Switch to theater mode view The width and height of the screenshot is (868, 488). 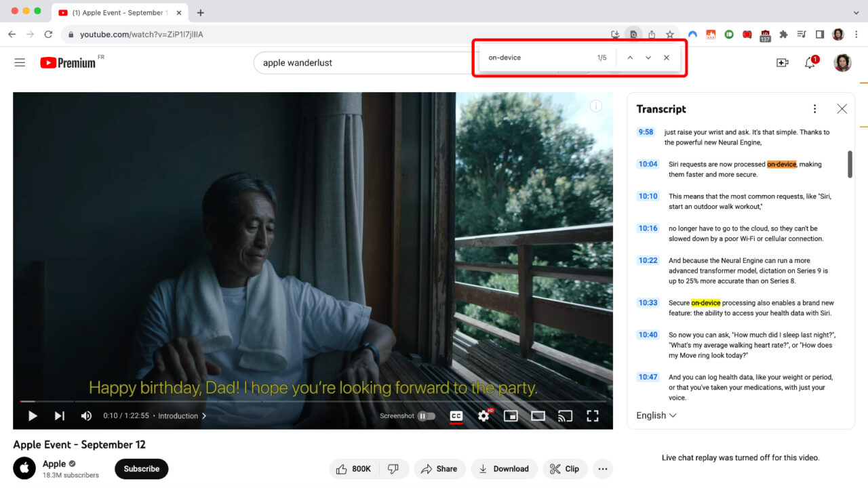click(x=538, y=416)
